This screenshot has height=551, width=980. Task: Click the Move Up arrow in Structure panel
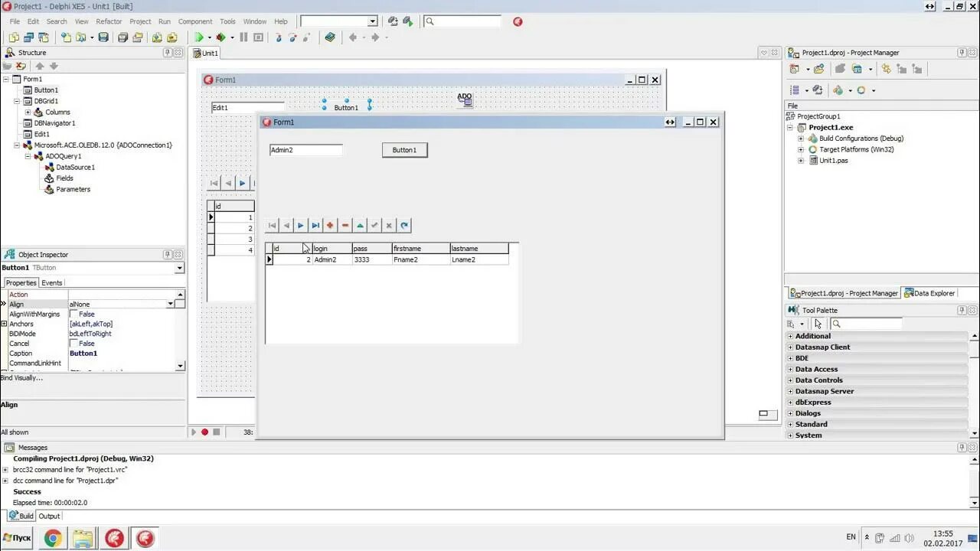(x=40, y=66)
